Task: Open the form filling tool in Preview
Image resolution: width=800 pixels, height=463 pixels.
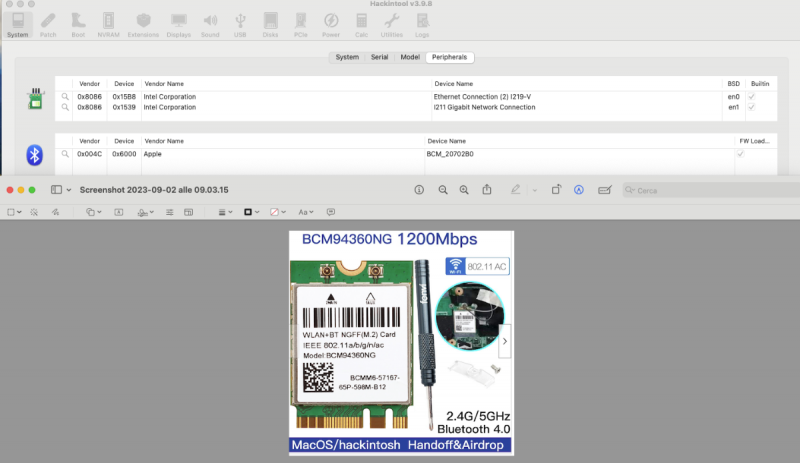Action: (x=605, y=190)
